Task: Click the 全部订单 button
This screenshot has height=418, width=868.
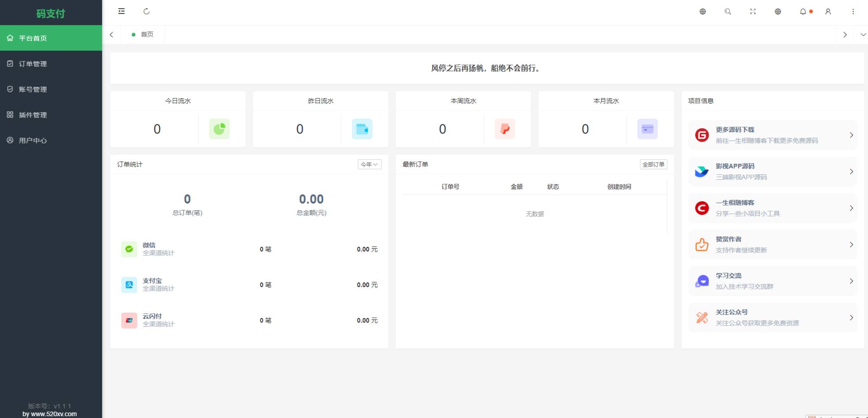Action: (x=653, y=164)
